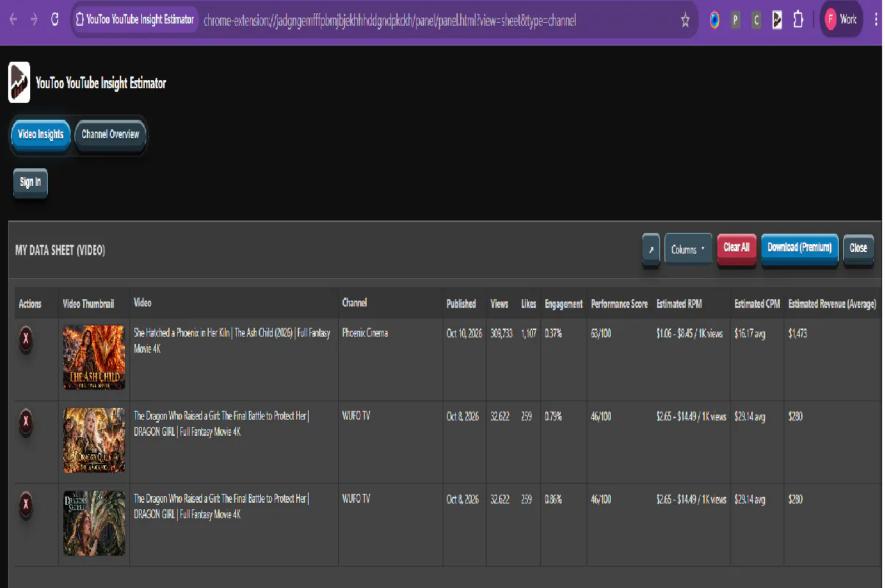Switch to the Video Insights tab
The height and width of the screenshot is (588, 885).
point(40,135)
